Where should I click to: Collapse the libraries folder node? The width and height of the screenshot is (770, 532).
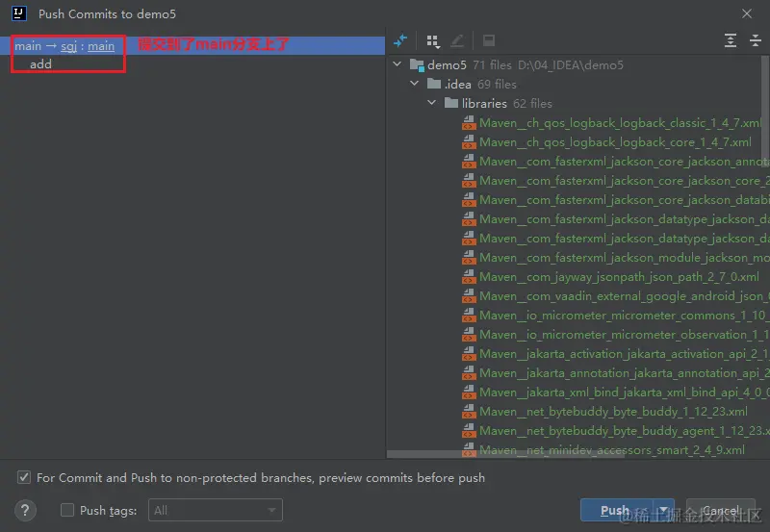pos(431,103)
